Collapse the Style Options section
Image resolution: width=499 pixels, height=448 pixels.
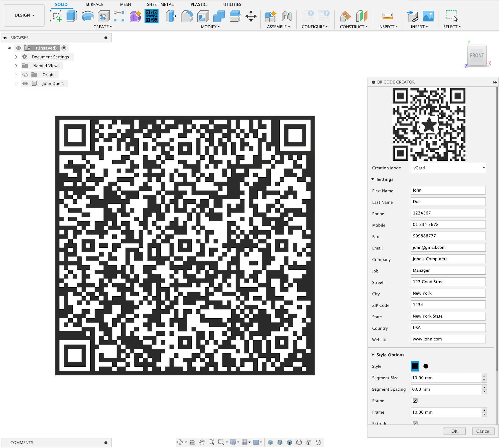click(x=373, y=355)
